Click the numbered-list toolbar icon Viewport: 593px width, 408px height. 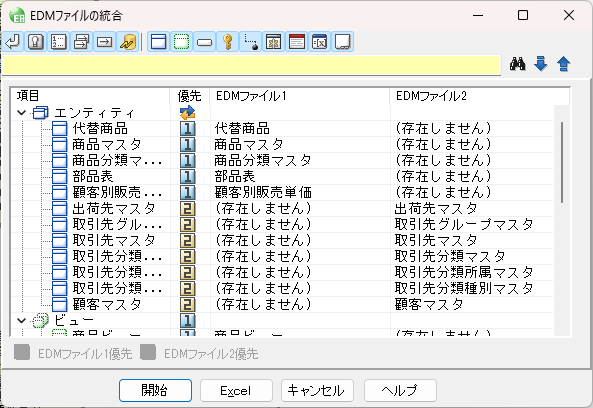(x=59, y=42)
